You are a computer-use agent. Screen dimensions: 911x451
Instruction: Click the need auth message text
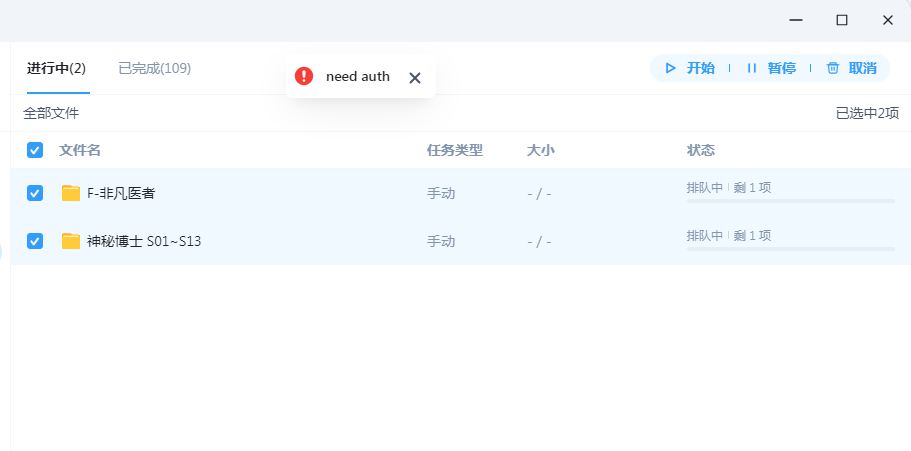click(358, 77)
